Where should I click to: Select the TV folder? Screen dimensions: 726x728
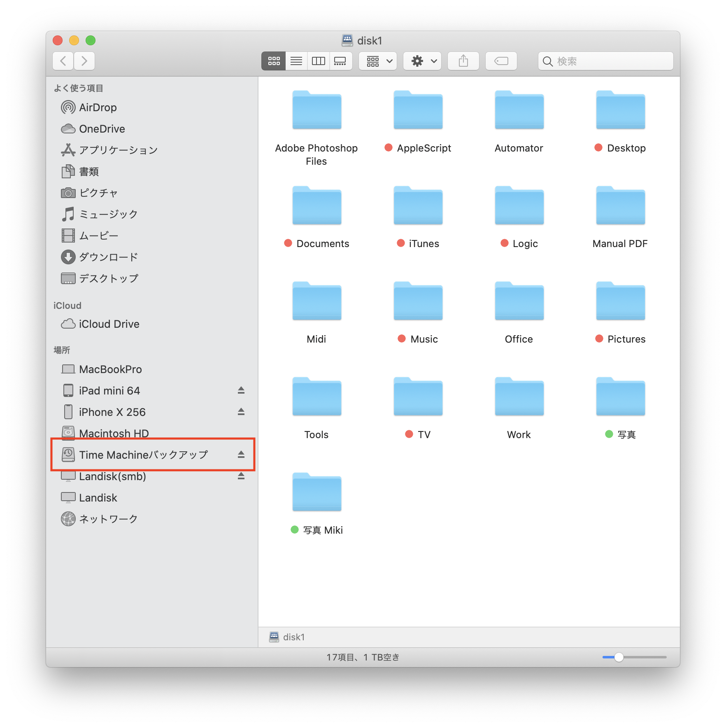click(418, 397)
